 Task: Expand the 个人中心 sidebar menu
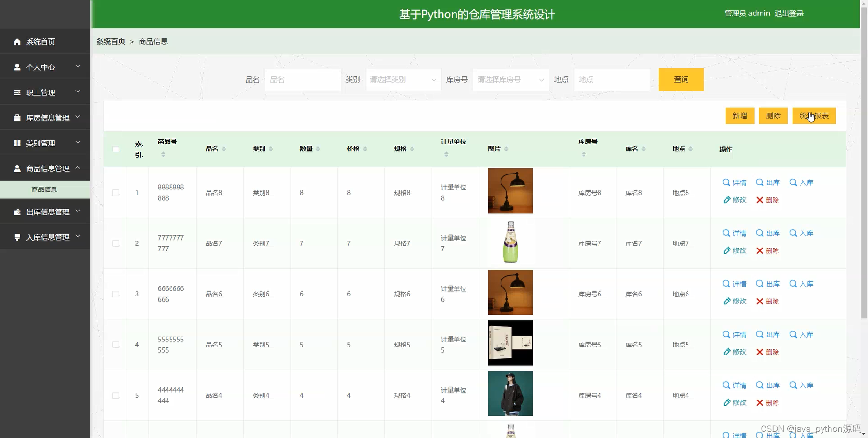click(45, 67)
